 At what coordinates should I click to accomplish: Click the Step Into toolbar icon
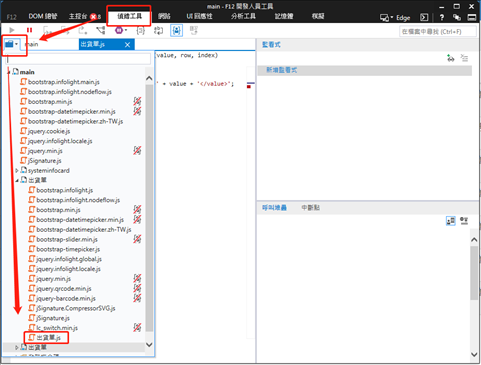coord(48,31)
